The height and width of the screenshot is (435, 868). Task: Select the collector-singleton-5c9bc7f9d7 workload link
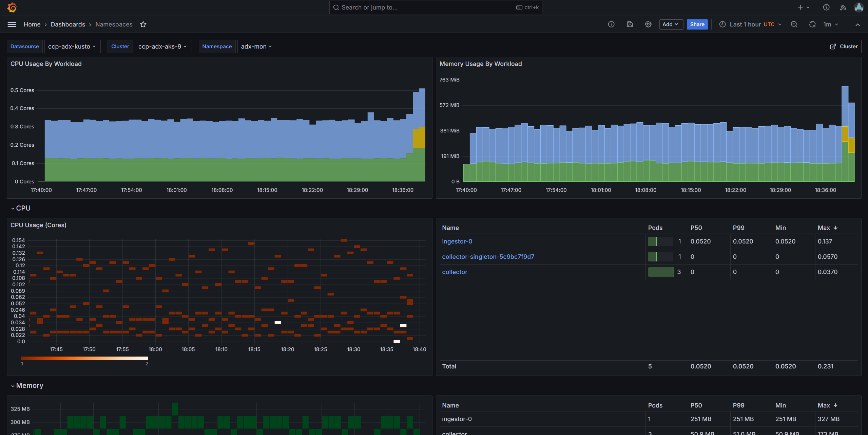pyautogui.click(x=487, y=256)
